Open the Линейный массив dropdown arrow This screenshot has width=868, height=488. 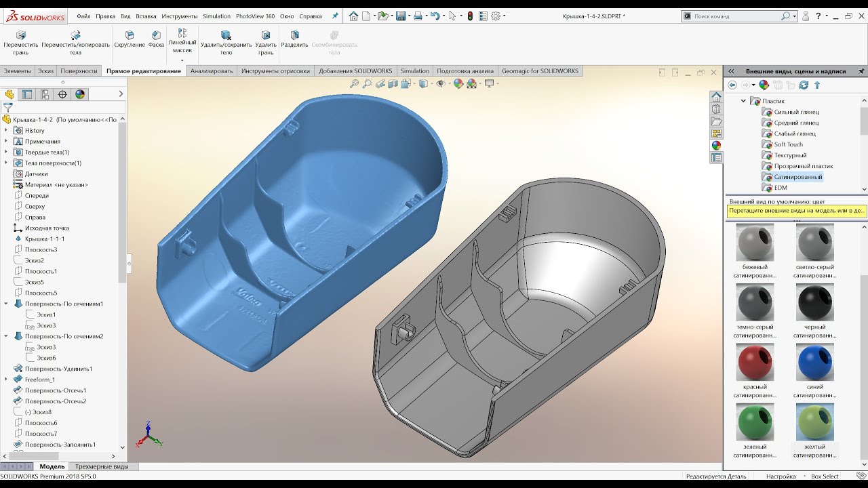[x=182, y=60]
